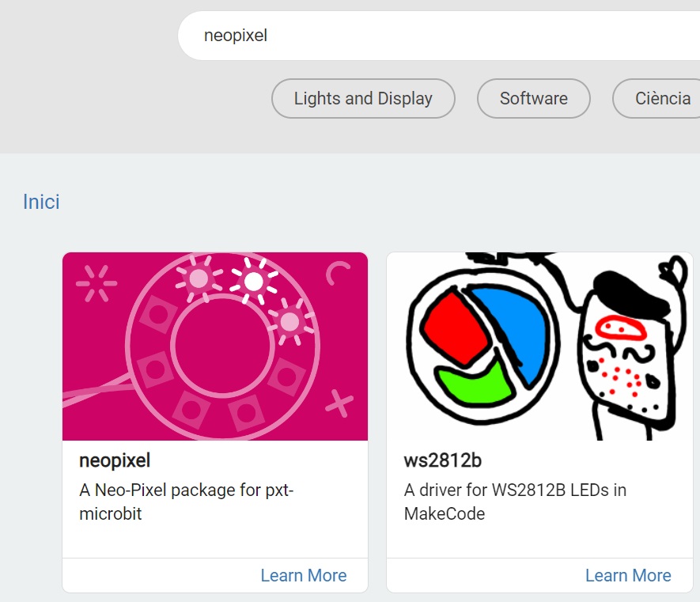Select the Lights and Display category tag
Screen dimensions: 700x602
click(363, 99)
